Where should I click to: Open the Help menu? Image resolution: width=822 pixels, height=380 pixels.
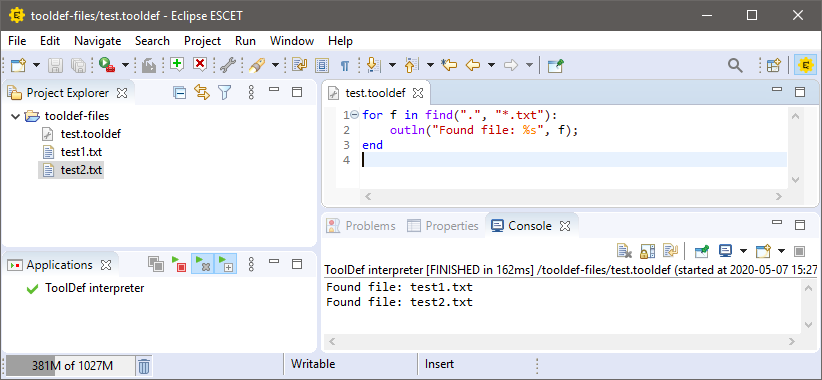[x=340, y=41]
